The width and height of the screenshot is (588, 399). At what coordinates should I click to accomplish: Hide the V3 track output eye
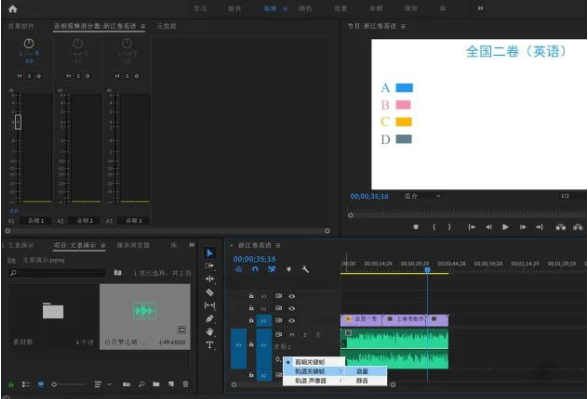click(292, 296)
